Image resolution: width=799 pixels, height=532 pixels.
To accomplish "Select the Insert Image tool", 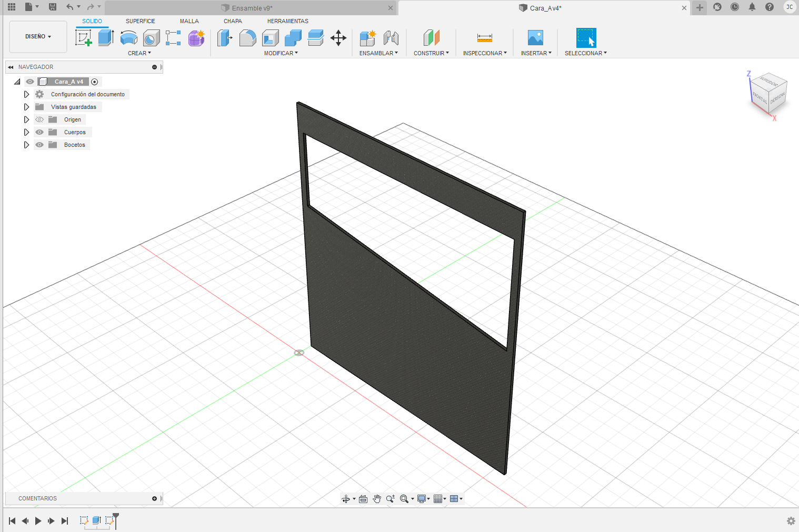I will [x=535, y=38].
